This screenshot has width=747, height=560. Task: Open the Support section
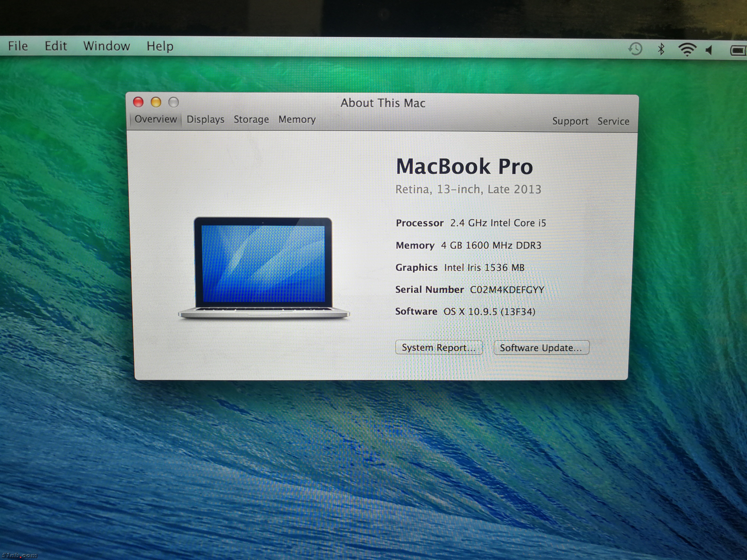click(x=570, y=121)
